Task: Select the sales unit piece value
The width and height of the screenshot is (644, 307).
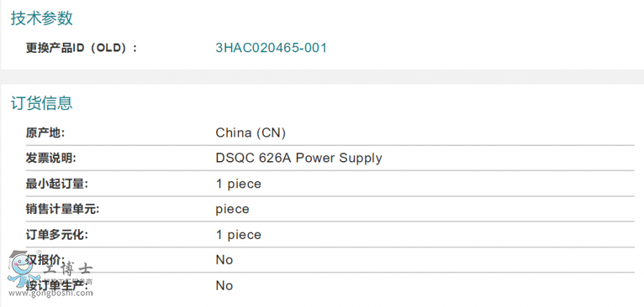Action: click(232, 209)
